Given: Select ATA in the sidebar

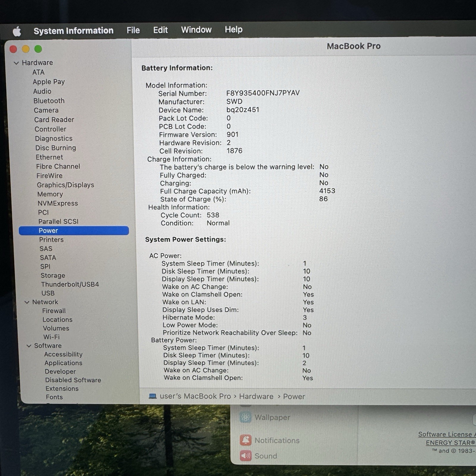Looking at the screenshot, I should (x=38, y=72).
